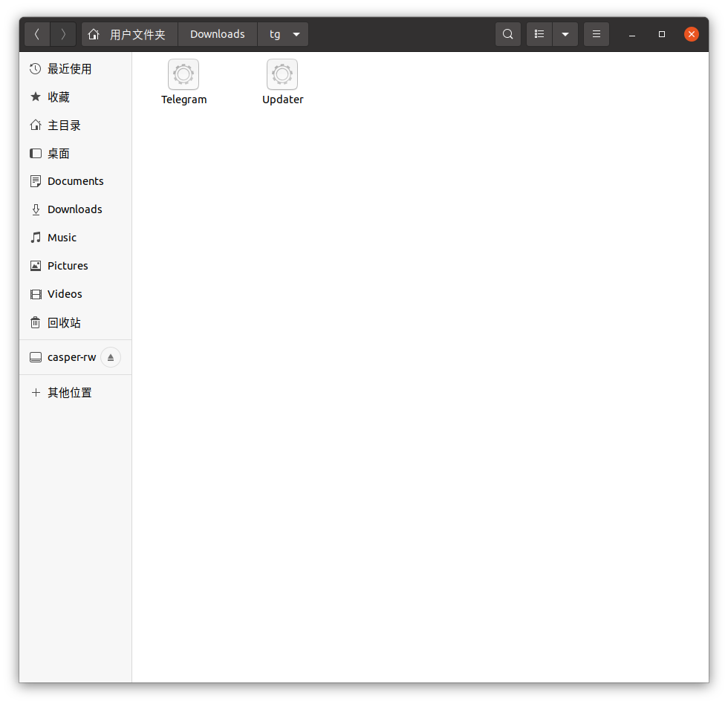Open Videos in the sidebar
The width and height of the screenshot is (728, 704).
76,294
